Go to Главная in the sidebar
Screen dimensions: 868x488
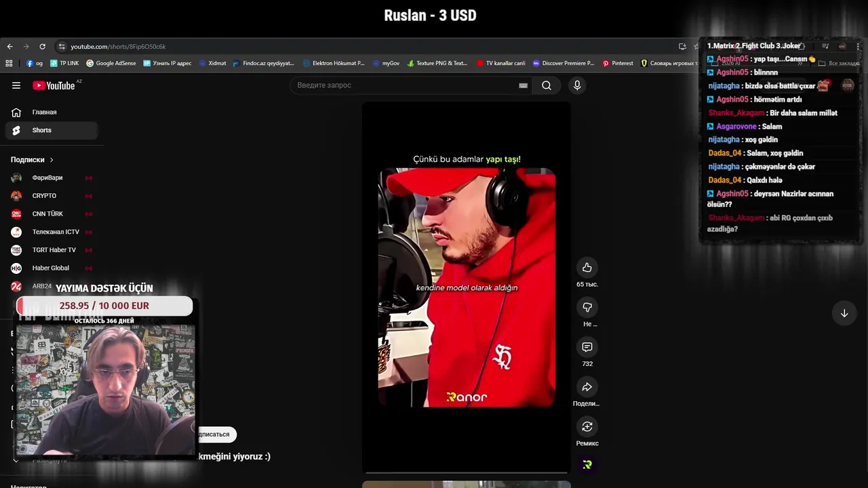pos(52,113)
